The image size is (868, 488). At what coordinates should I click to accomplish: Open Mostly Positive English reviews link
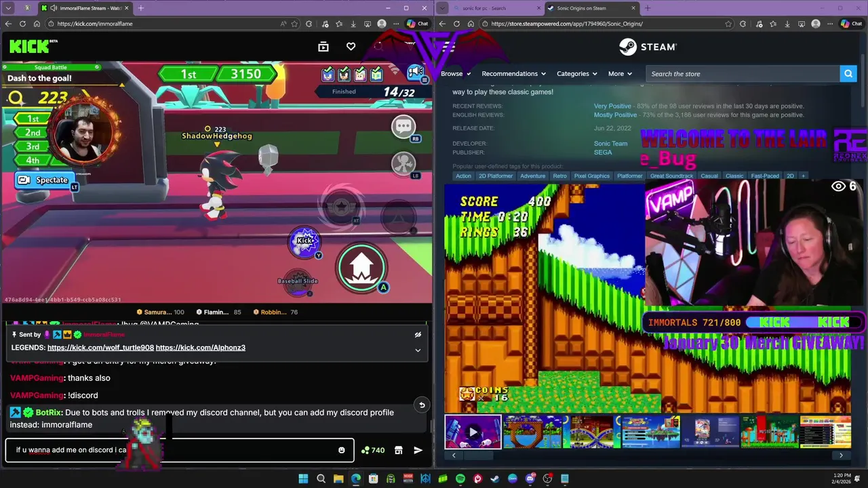click(615, 115)
